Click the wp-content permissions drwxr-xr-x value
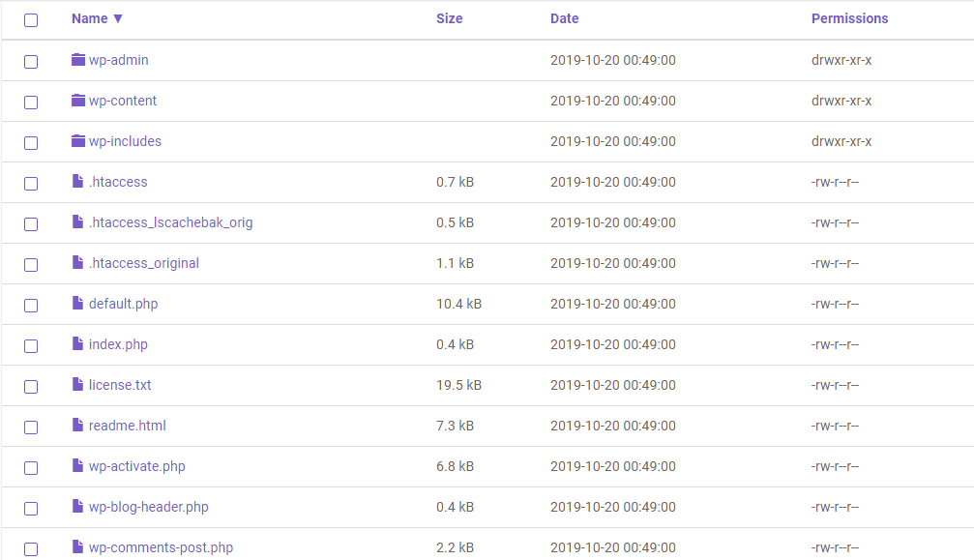 point(841,101)
